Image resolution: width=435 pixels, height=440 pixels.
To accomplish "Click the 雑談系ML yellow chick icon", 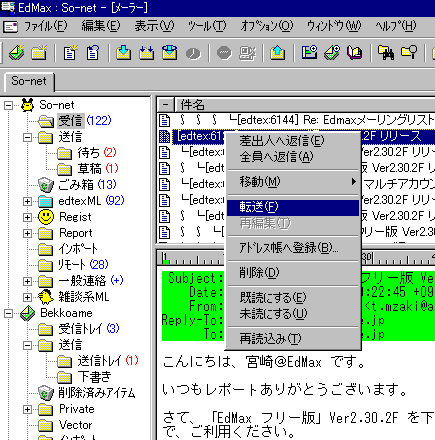I will [x=46, y=297].
